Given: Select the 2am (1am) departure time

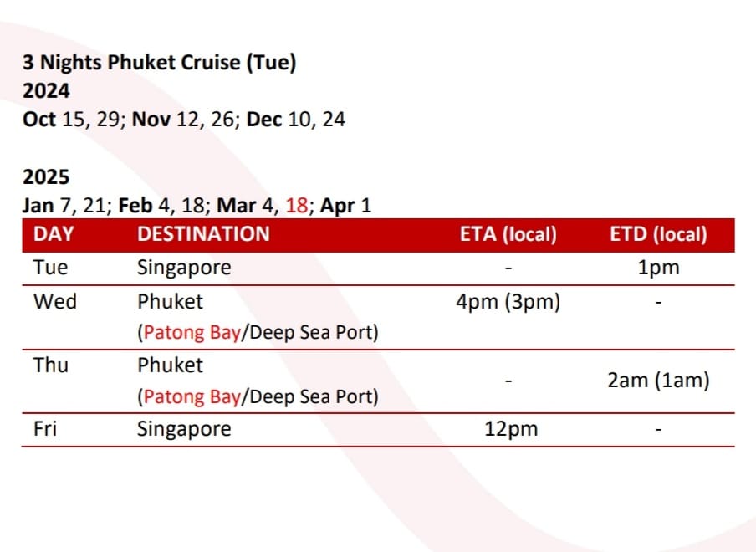Looking at the screenshot, I should pos(658,381).
